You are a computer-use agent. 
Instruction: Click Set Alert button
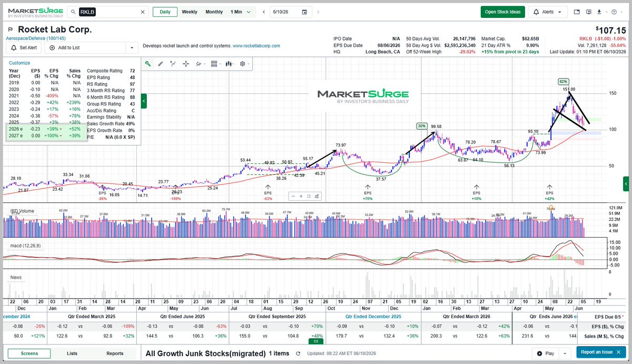click(24, 48)
